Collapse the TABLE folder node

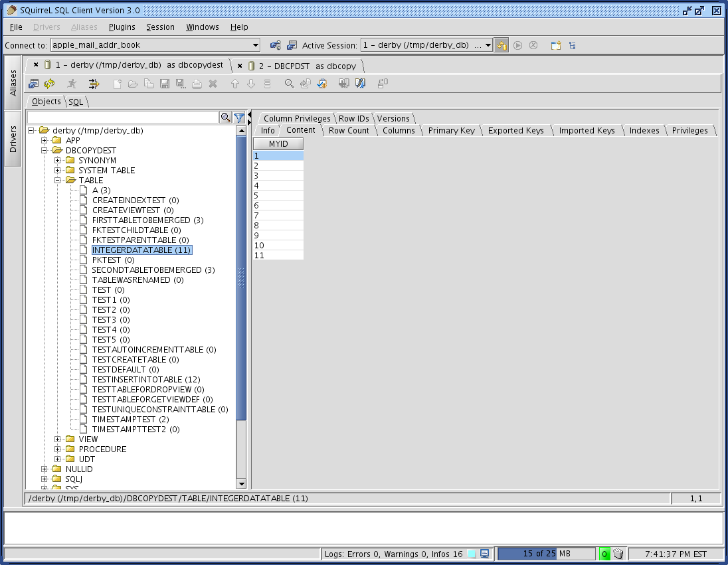point(57,180)
